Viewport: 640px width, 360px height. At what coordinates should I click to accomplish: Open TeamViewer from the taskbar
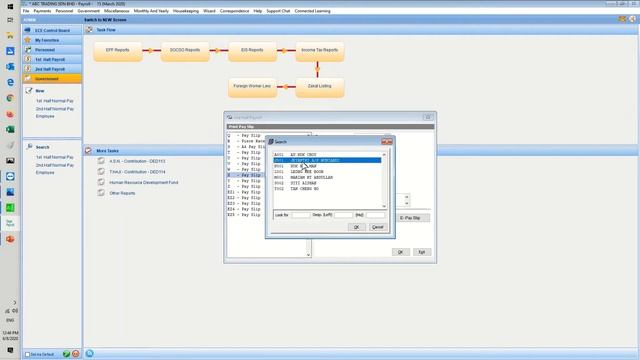click(x=10, y=176)
